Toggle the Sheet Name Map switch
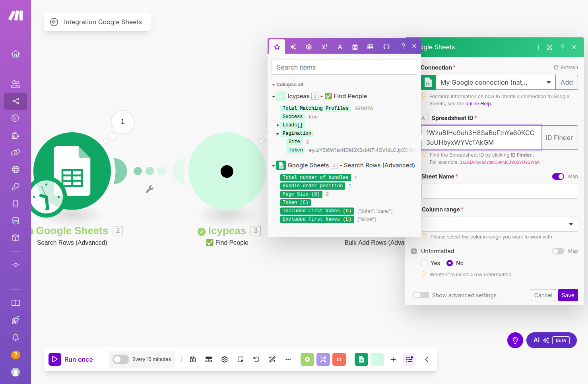The image size is (588, 384). (x=558, y=176)
